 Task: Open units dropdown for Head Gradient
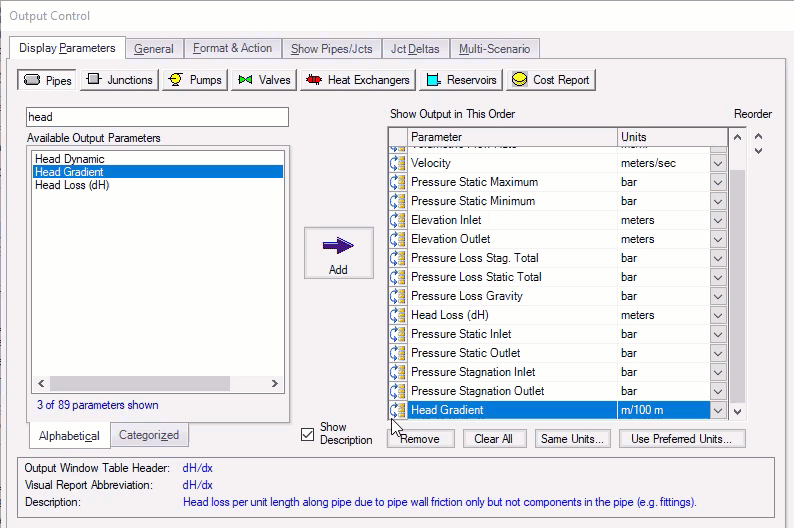(x=718, y=410)
